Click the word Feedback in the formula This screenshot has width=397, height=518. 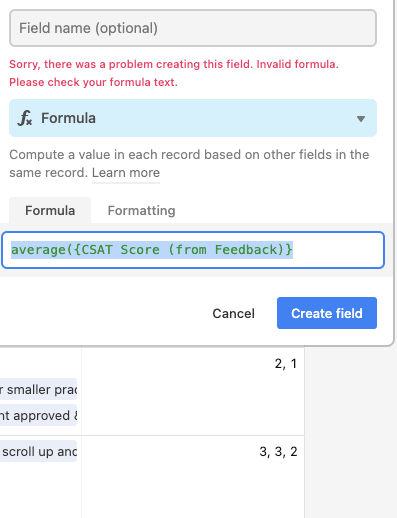(246, 250)
